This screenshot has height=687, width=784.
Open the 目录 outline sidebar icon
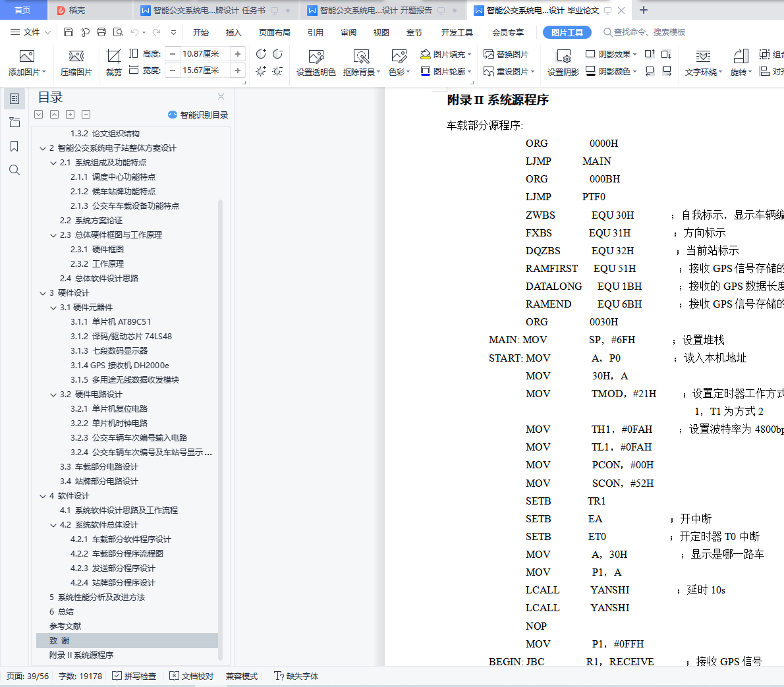pos(14,99)
